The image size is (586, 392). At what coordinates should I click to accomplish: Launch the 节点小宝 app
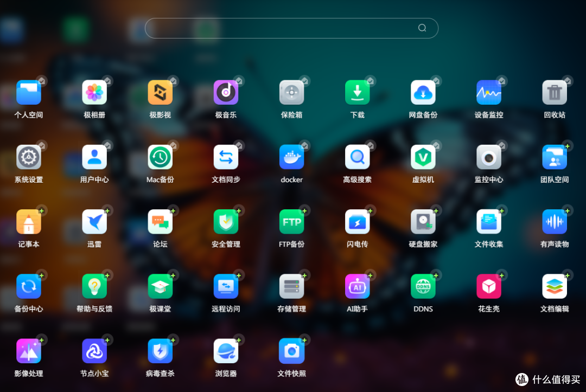click(94, 351)
